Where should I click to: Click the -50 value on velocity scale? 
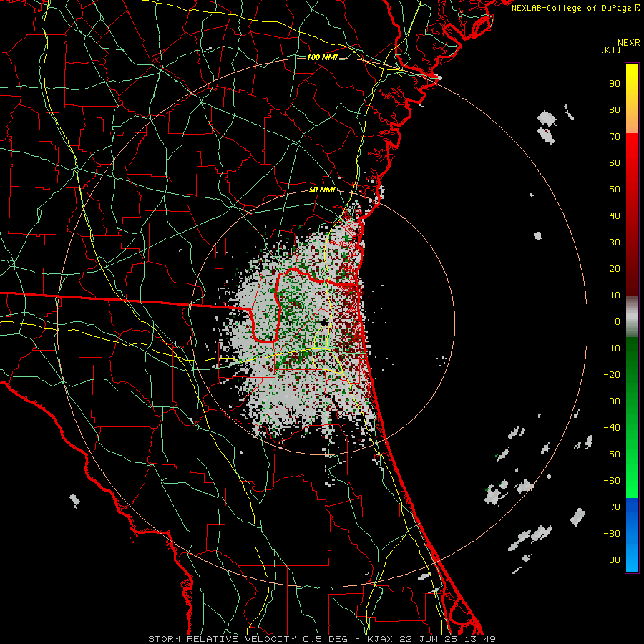(x=612, y=454)
